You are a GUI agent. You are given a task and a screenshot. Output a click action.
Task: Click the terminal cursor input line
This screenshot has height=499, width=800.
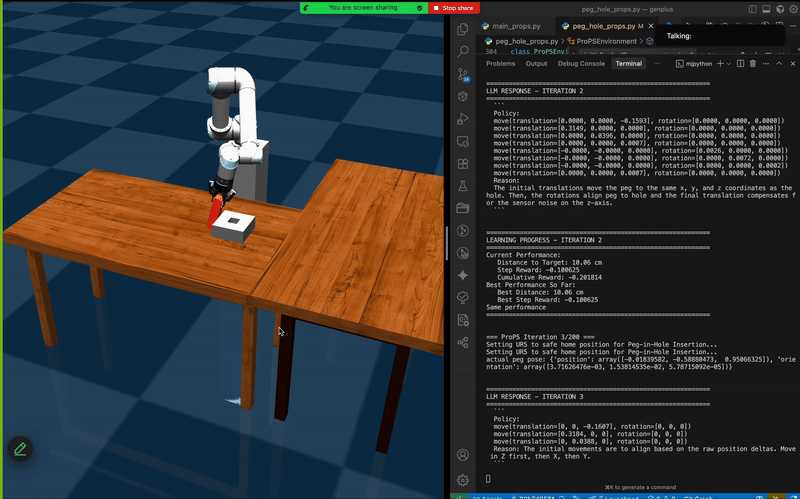click(x=488, y=479)
